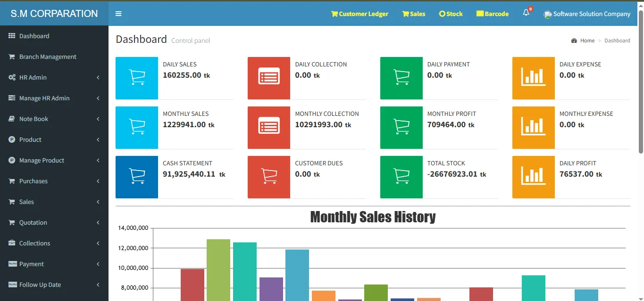Click the 10291993.00 tk collection value
Image resolution: width=644 pixels, height=301 pixels.
pyautogui.click(x=323, y=124)
